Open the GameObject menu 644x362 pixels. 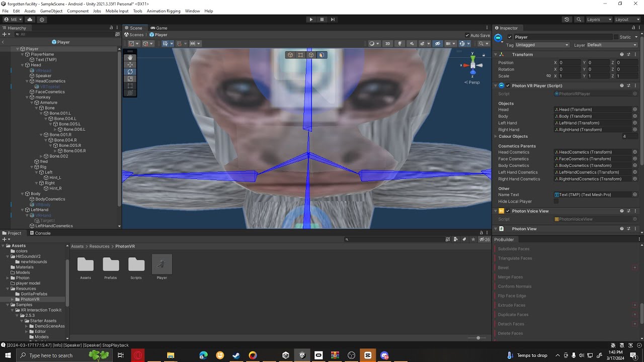(x=51, y=11)
